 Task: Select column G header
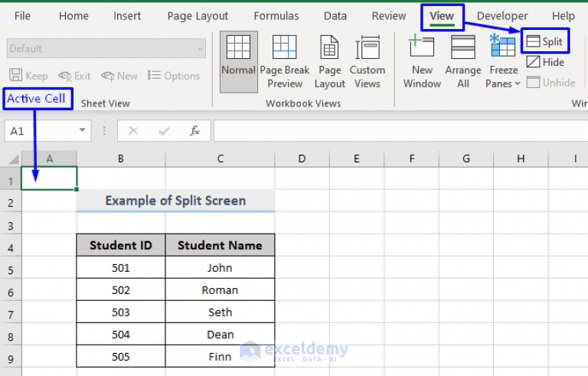coord(466,159)
